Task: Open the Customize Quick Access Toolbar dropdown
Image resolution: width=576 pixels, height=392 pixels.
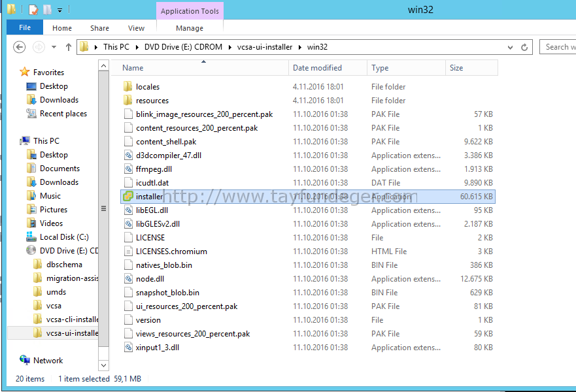Action: tap(59, 10)
